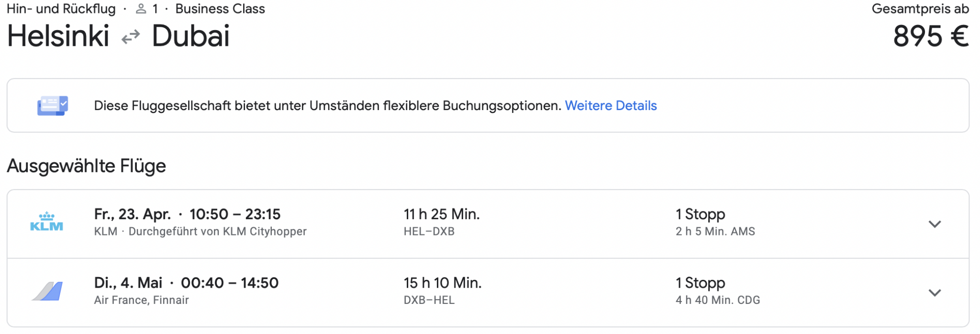Click the 4 h 40 Min. CDG layover
The width and height of the screenshot is (980, 334).
pos(717,300)
